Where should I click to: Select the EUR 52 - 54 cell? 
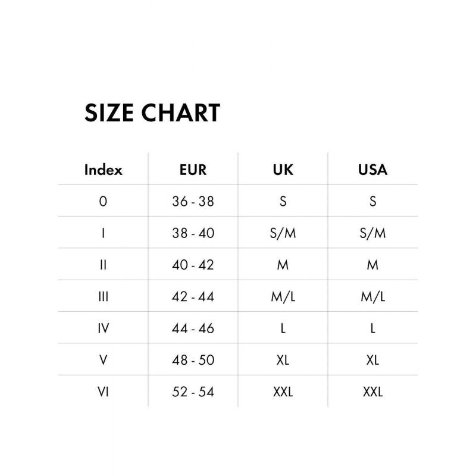click(x=193, y=392)
